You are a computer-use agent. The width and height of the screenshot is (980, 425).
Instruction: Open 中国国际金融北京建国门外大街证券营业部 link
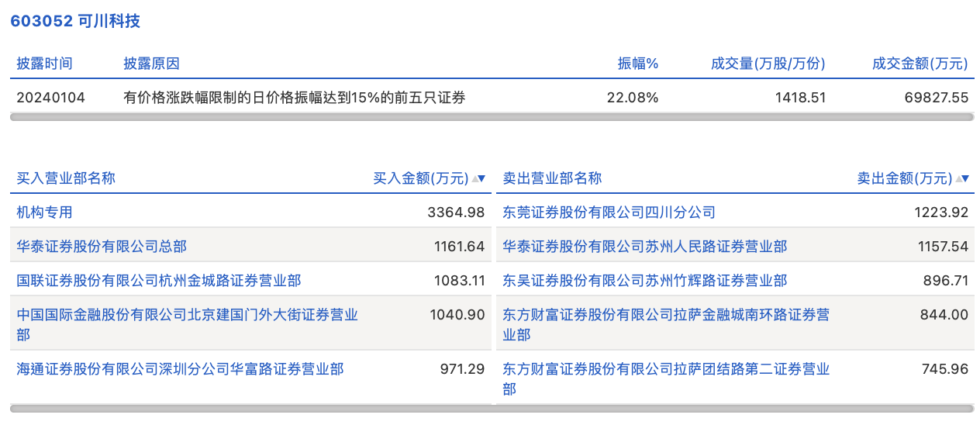click(x=187, y=315)
